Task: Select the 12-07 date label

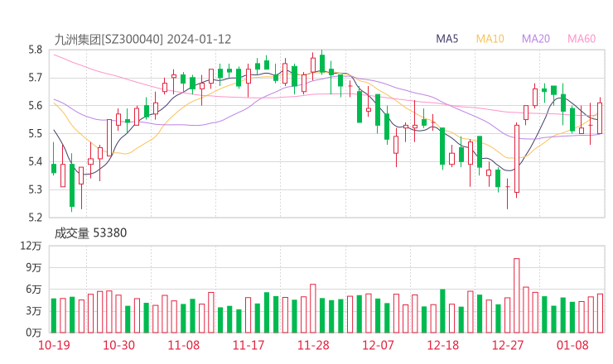Action: [378, 345]
